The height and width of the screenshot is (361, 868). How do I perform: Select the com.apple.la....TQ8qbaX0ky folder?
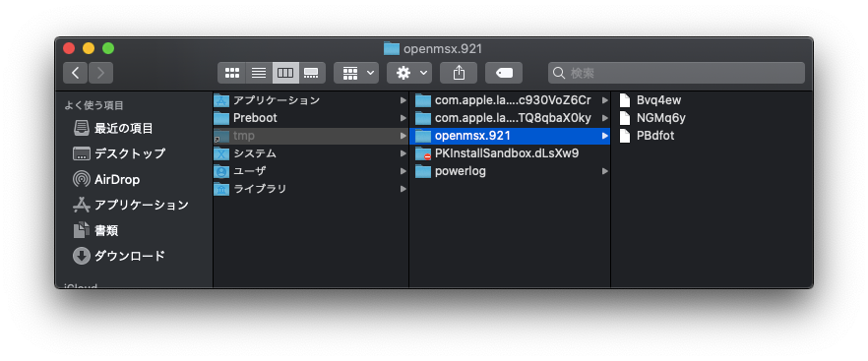(510, 118)
